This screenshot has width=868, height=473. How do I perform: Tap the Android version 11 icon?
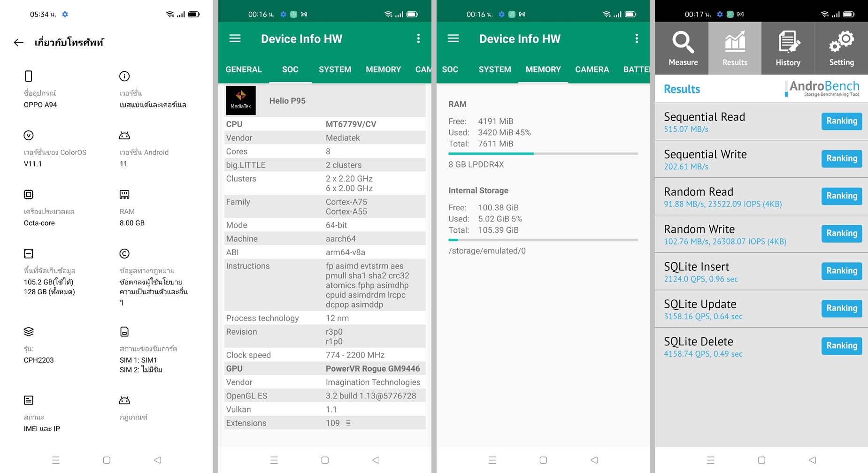pos(124,136)
